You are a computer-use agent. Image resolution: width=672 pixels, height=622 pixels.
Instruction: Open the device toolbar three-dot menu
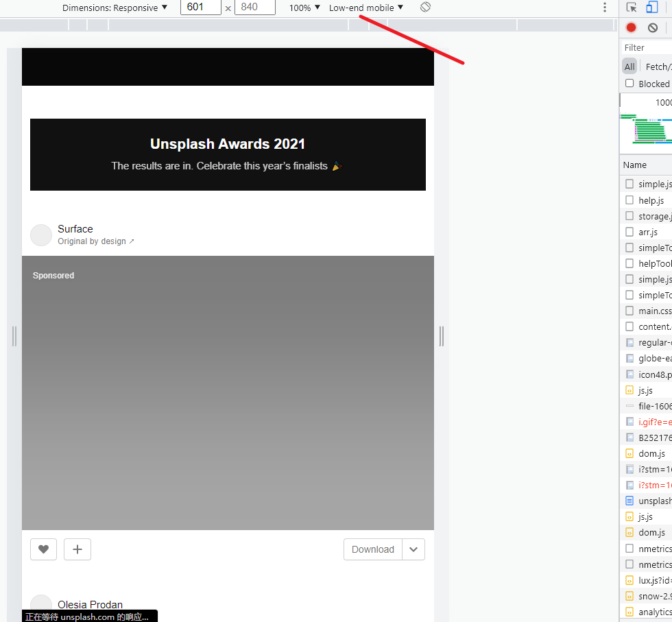pyautogui.click(x=604, y=8)
